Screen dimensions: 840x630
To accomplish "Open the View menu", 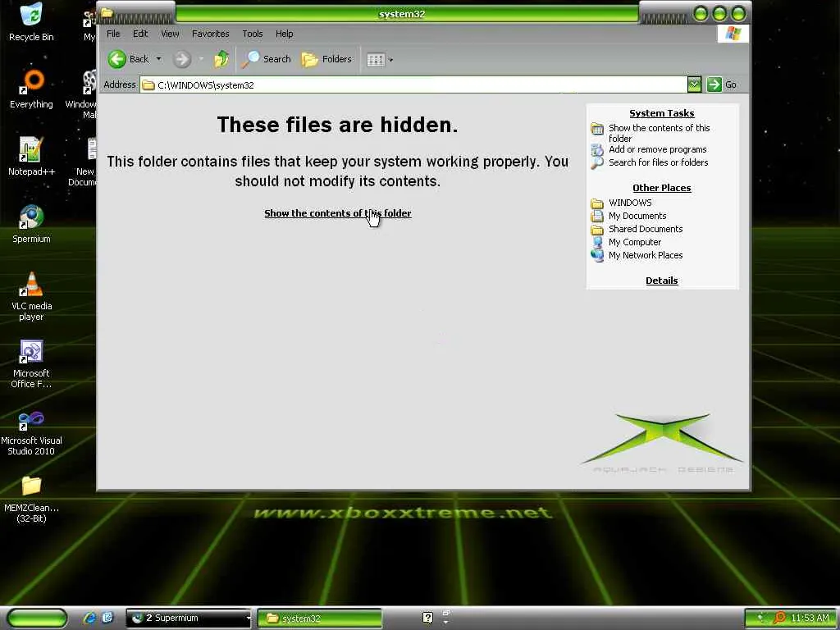I will pyautogui.click(x=170, y=34).
